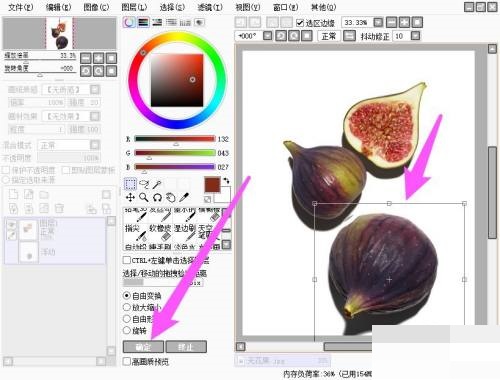Show the color mixer panel icon
The width and height of the screenshot is (500, 380).
pos(171,22)
